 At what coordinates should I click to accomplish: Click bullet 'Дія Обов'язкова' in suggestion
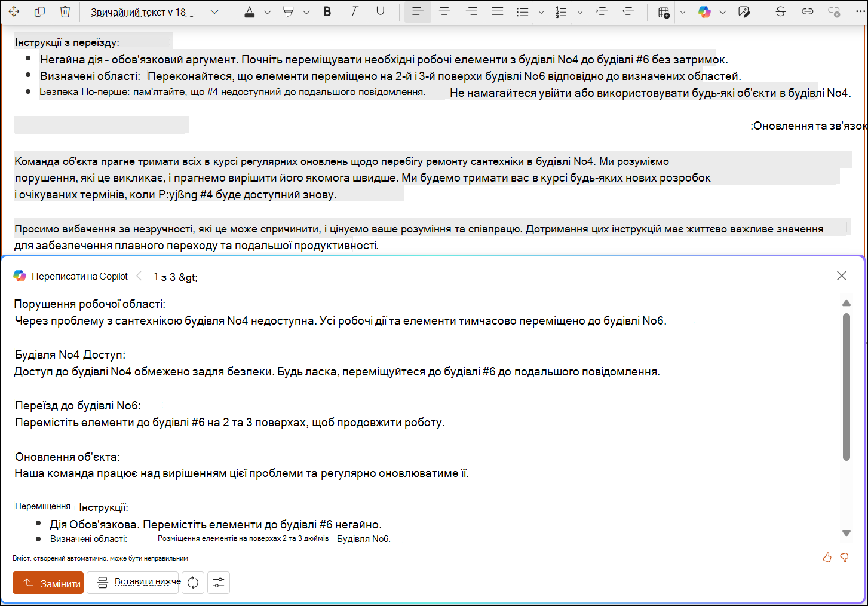pos(216,525)
